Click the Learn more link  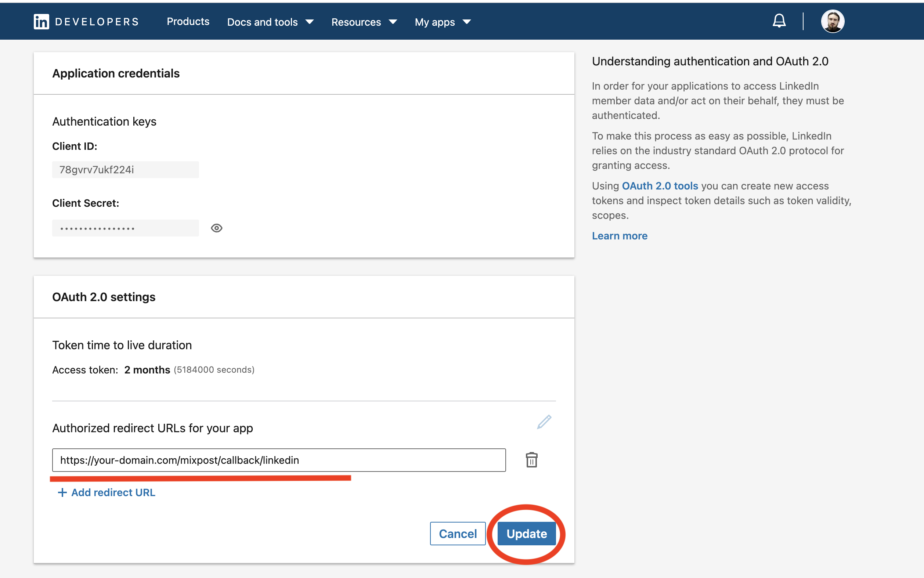click(619, 236)
